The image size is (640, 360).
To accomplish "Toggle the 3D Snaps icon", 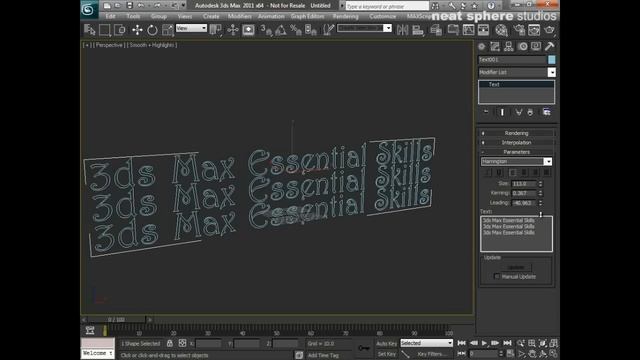I will coord(266,30).
